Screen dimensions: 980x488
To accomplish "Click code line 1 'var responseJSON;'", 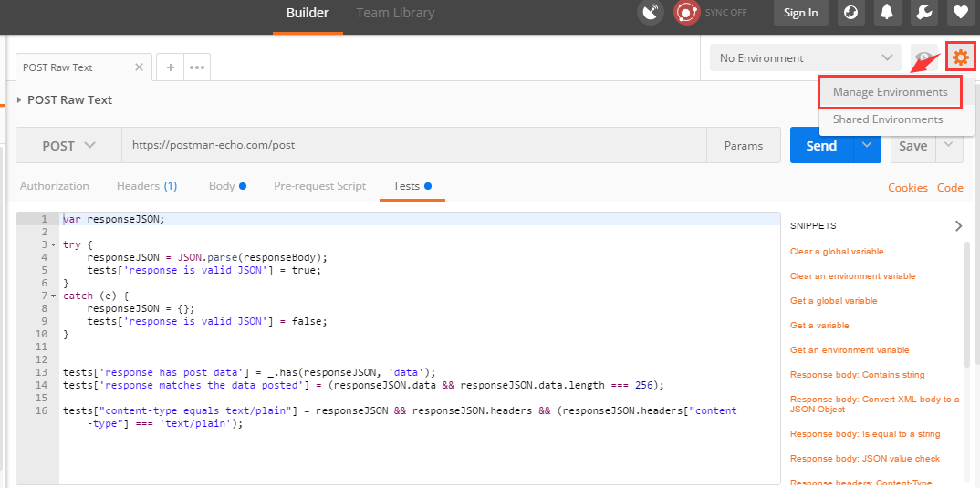I will 113,219.
